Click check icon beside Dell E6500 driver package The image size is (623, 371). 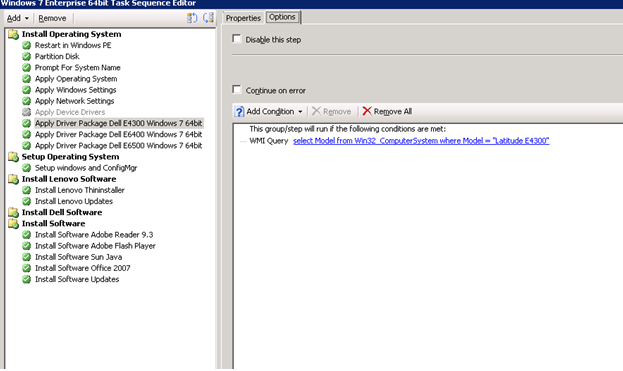point(27,145)
